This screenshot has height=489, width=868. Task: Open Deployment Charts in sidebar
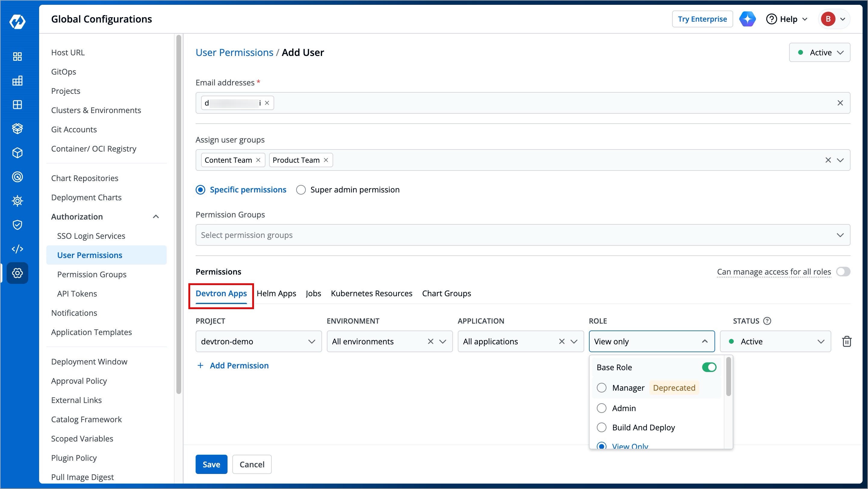[x=86, y=197]
